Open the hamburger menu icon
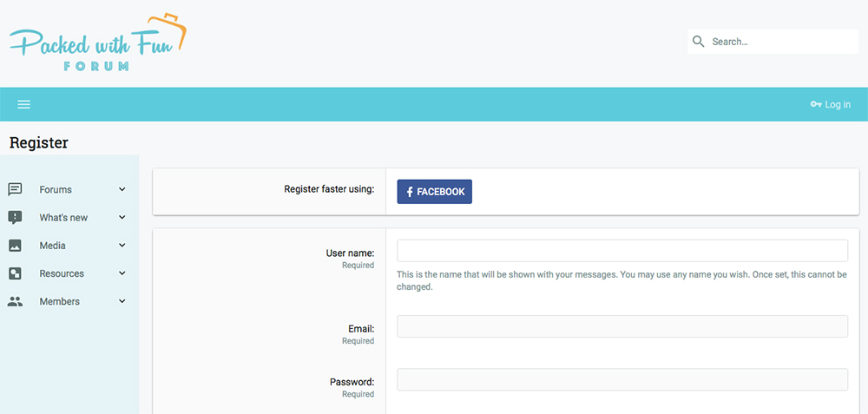The image size is (868, 414). pyautogui.click(x=23, y=104)
